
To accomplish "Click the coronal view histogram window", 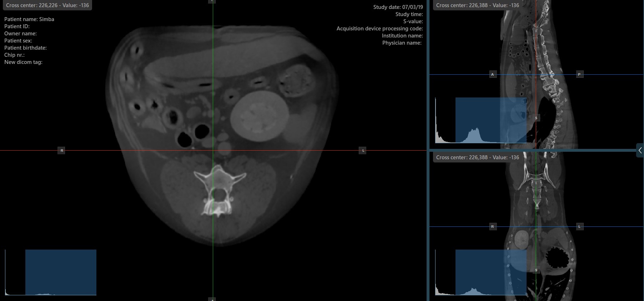I will [x=491, y=272].
